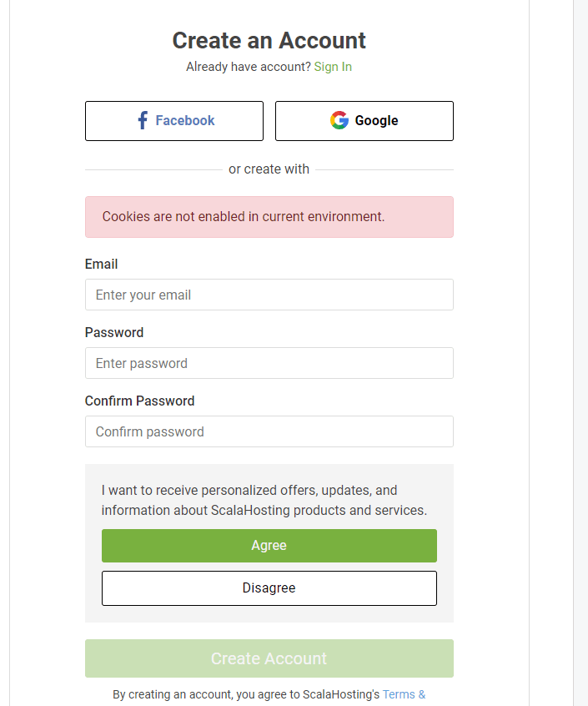Click the Email field label

click(x=101, y=264)
